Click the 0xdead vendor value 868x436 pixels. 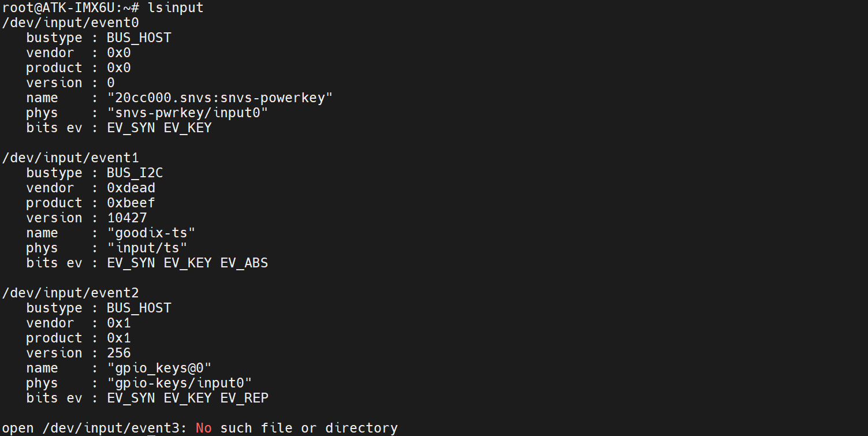click(x=131, y=188)
